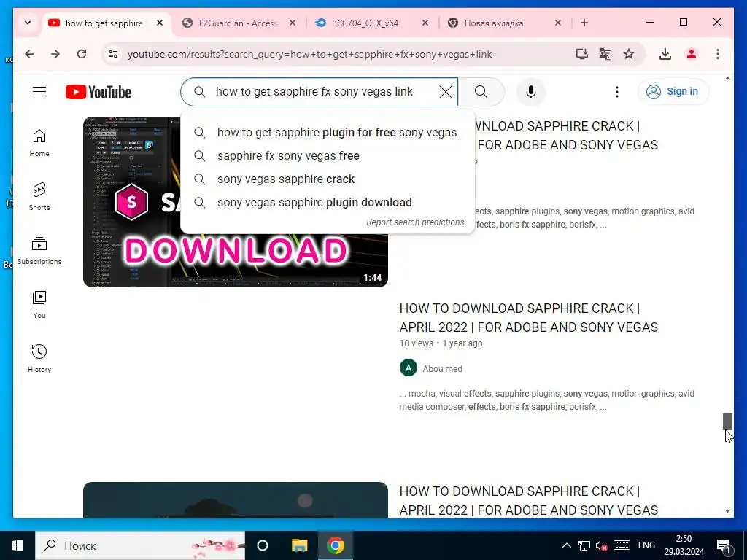This screenshot has height=560, width=747.
Task: Start voice search with the microphone
Action: point(531,92)
